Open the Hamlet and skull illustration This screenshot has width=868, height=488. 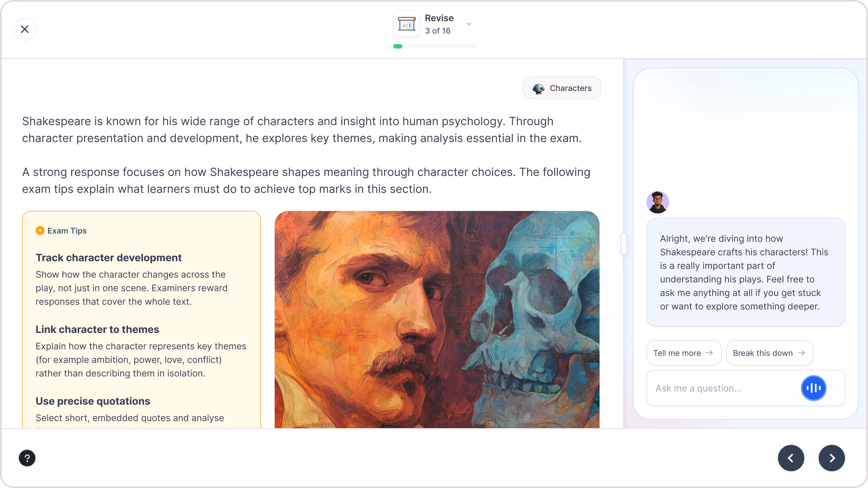coord(437,319)
